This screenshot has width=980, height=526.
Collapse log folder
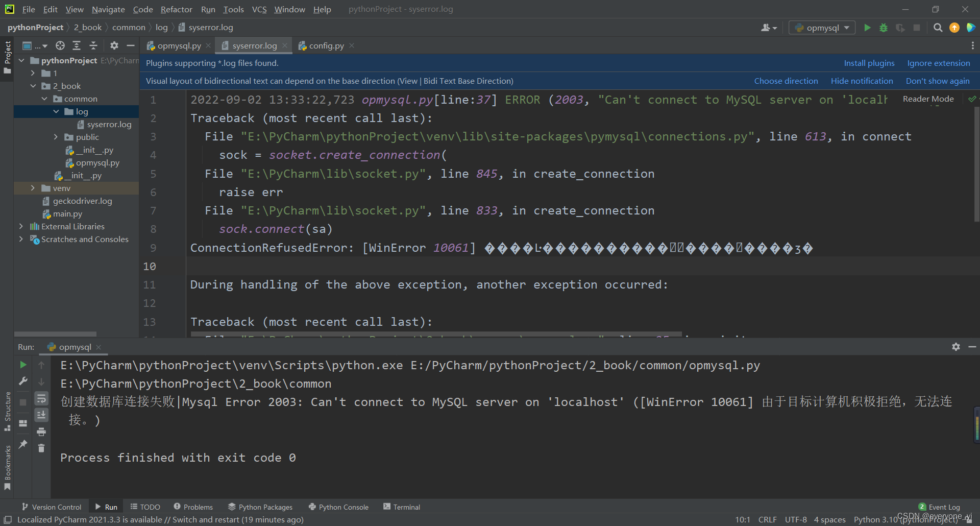pyautogui.click(x=56, y=111)
